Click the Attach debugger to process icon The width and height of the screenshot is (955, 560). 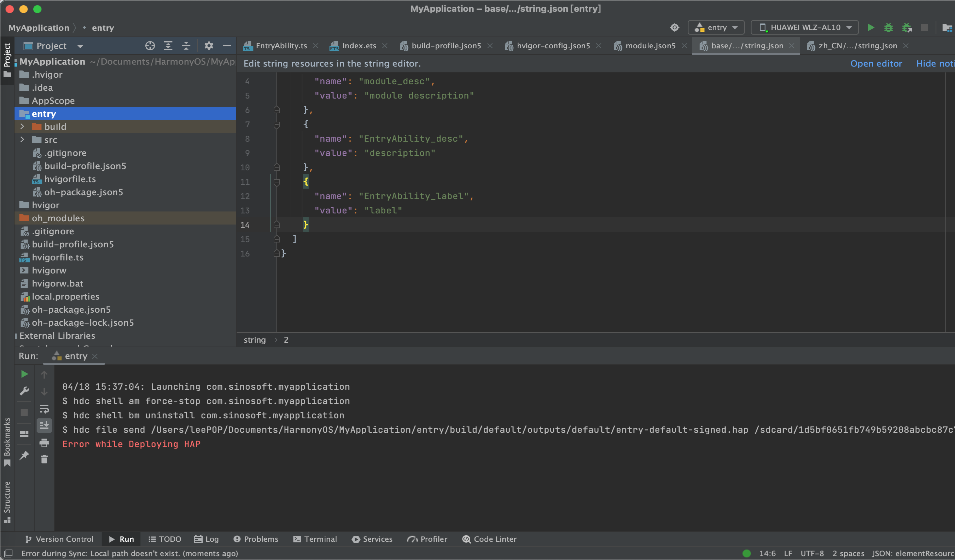pos(907,28)
